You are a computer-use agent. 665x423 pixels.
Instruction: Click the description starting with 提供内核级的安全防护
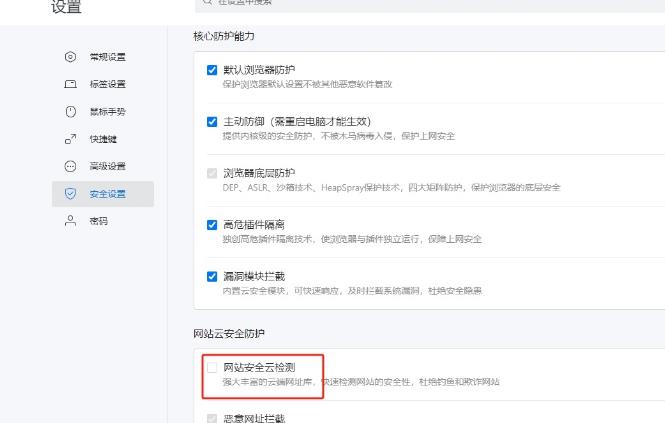point(338,136)
